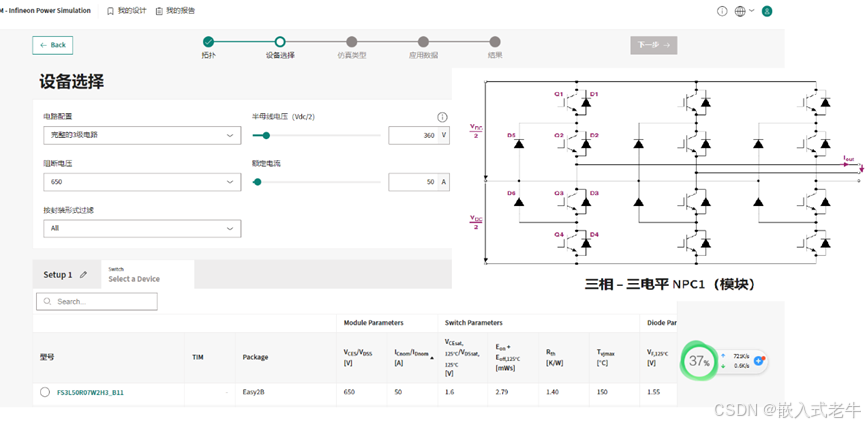Click the blue plus icon in speed widget
Viewport: 865px width, 425px height.
coord(759,360)
